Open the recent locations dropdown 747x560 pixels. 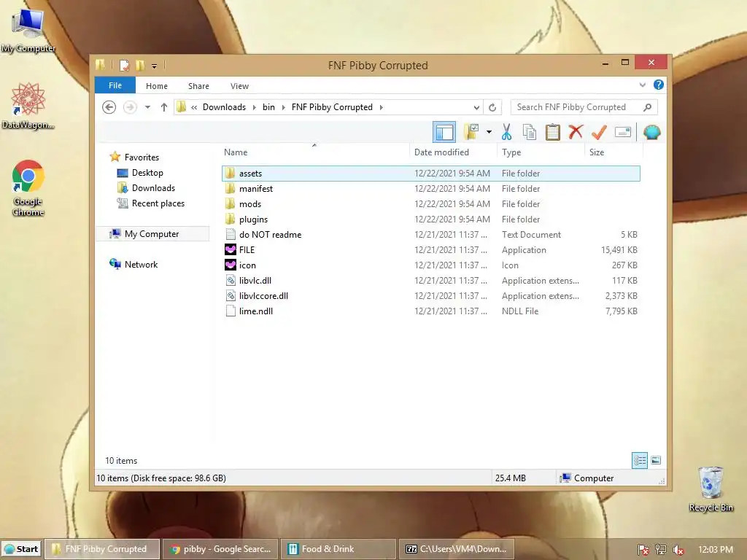coord(147,107)
